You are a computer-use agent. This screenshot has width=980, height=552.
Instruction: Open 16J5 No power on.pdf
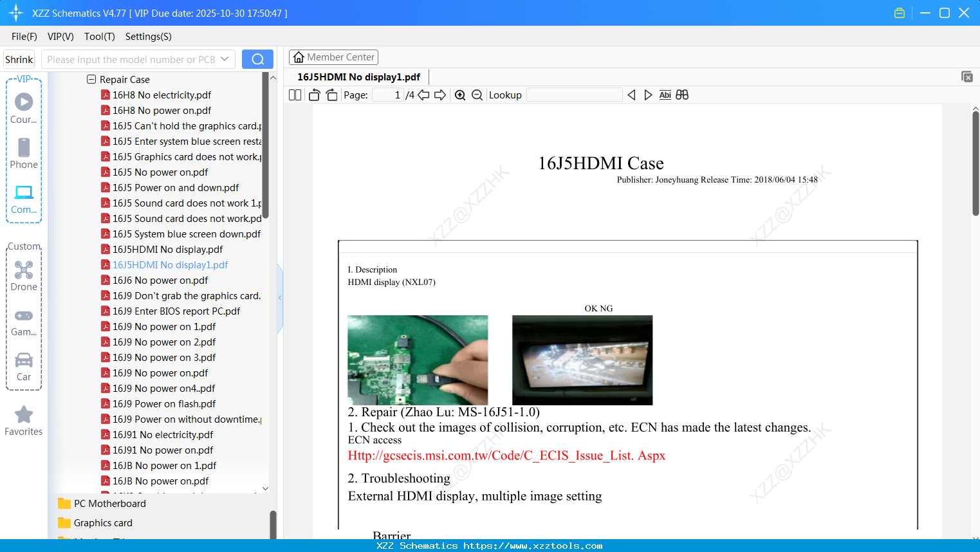click(x=160, y=172)
